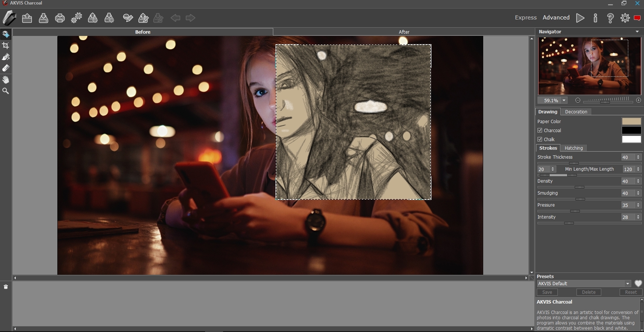Collapse the Navigator panel arrow
The width and height of the screenshot is (644, 332).
(637, 32)
